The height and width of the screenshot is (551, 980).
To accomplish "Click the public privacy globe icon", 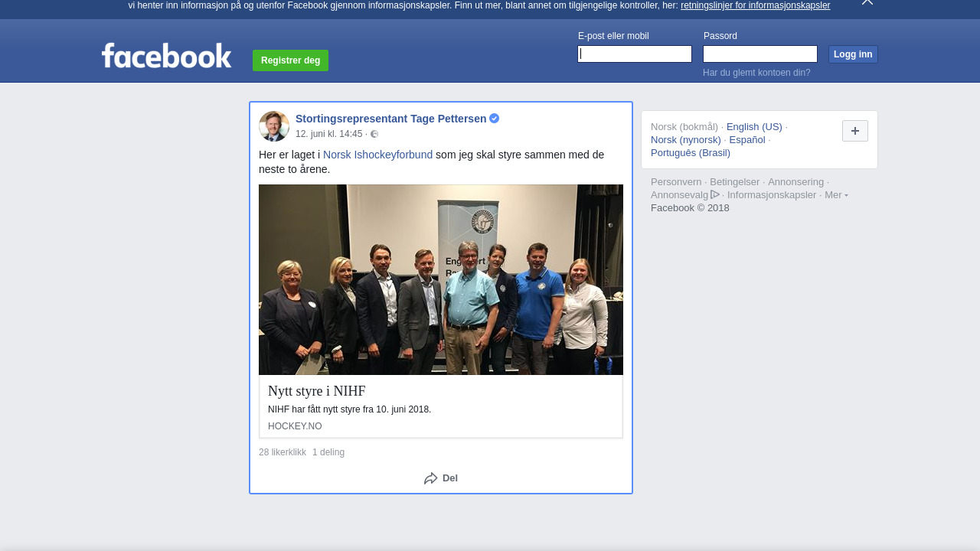I will (374, 135).
